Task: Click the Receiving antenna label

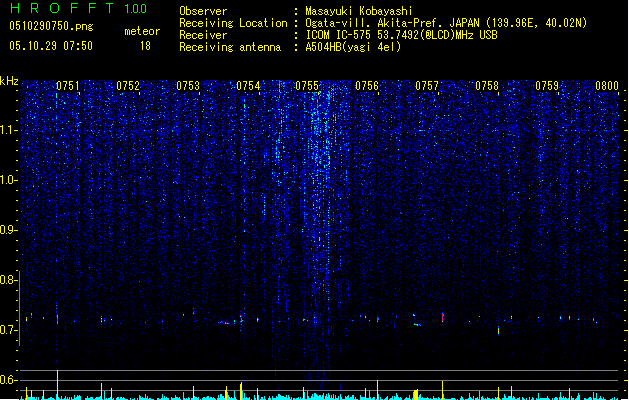Action: tap(230, 47)
